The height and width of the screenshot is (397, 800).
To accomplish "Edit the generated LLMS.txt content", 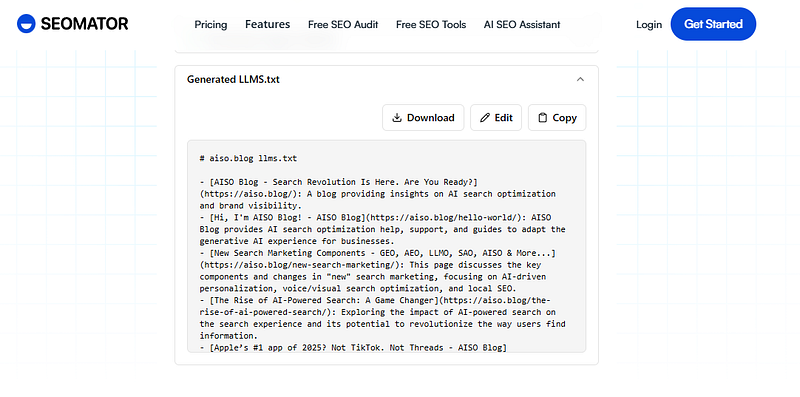I will pos(496,118).
